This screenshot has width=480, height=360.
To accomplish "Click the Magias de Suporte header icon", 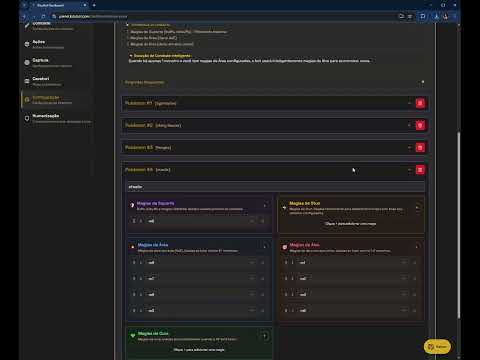I will tap(132, 205).
